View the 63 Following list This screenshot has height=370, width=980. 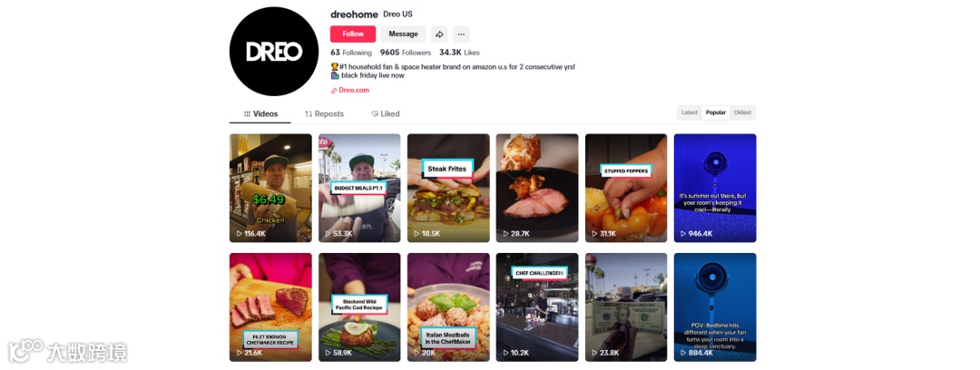351,54
